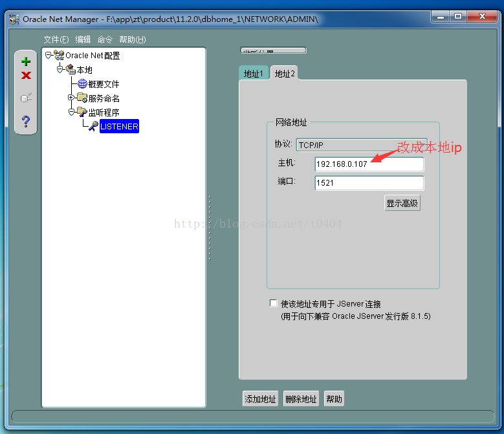Minimize the Oracle Net Manager window

441,17
